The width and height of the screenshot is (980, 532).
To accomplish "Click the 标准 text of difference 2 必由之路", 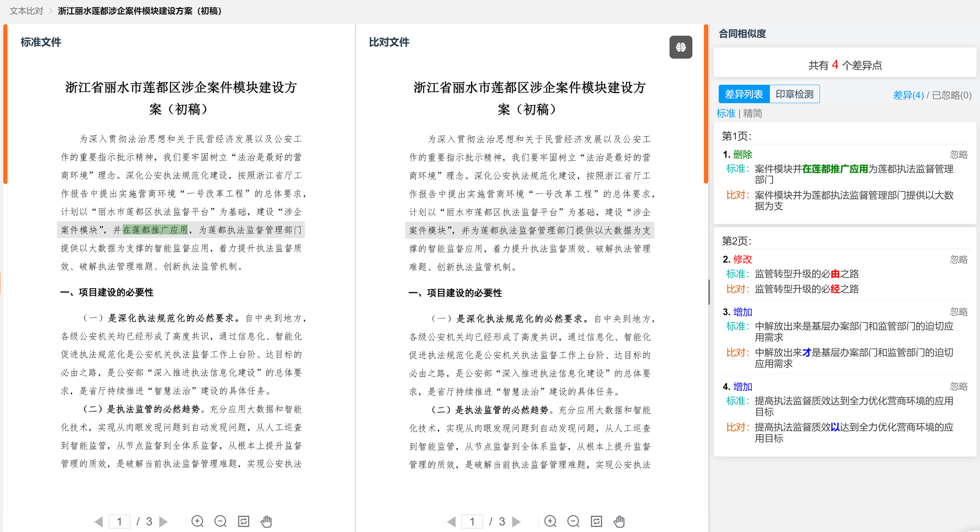I will click(x=807, y=274).
